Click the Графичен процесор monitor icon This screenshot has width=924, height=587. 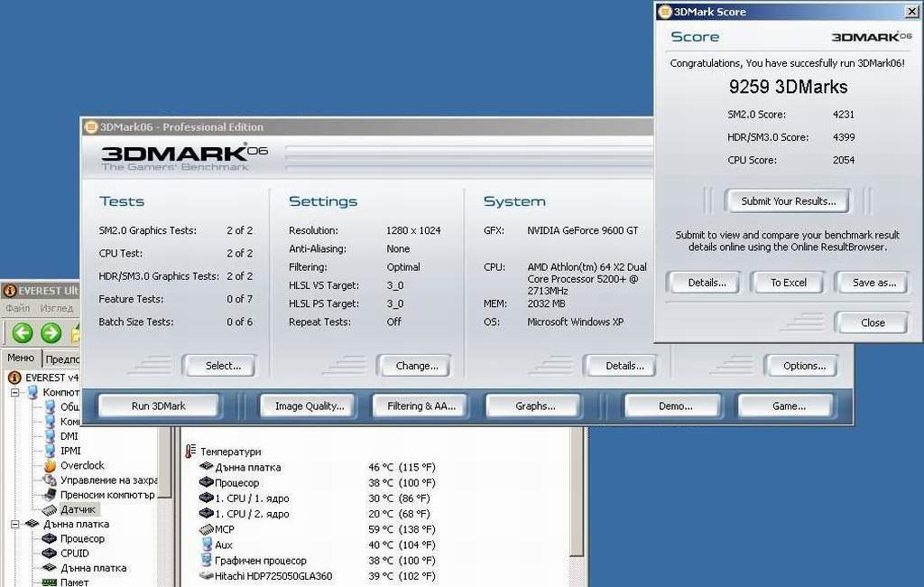click(207, 560)
